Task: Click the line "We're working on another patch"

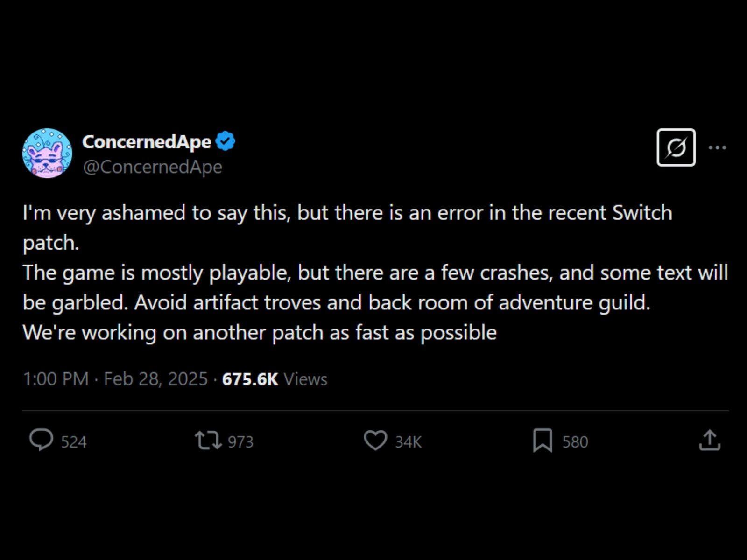Action: point(260,333)
